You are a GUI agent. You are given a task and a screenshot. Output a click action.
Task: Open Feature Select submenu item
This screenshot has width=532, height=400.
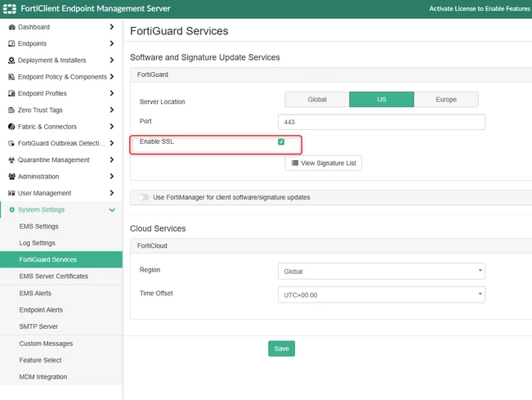pyautogui.click(x=61, y=360)
